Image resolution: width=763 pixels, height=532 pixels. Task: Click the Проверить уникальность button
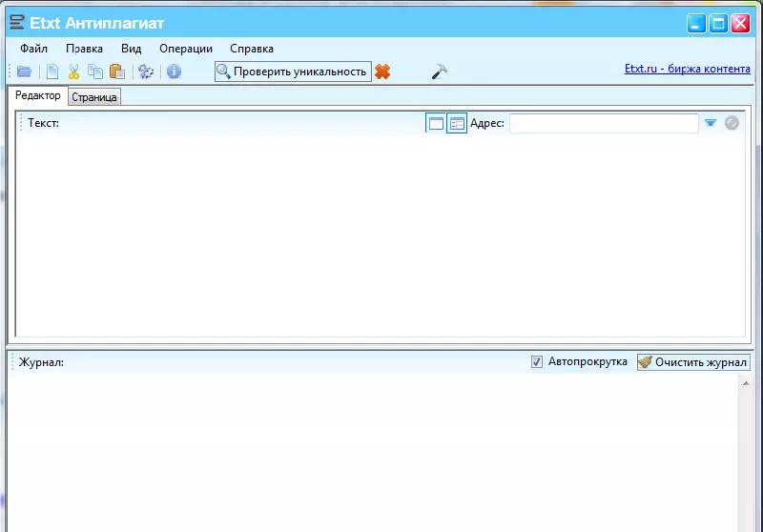pos(293,72)
